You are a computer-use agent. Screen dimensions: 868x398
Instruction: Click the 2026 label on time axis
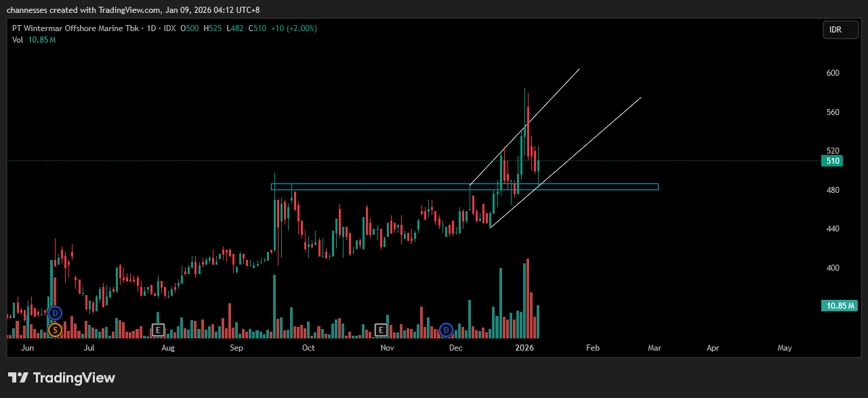point(524,348)
